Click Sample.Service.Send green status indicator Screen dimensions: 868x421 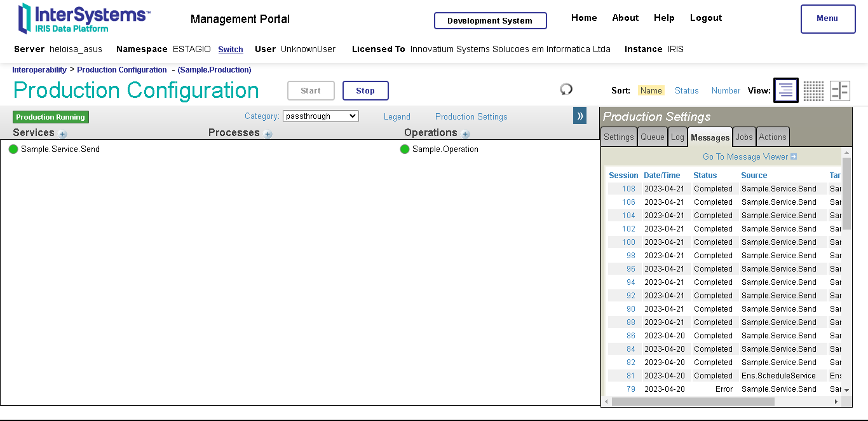pyautogui.click(x=13, y=149)
